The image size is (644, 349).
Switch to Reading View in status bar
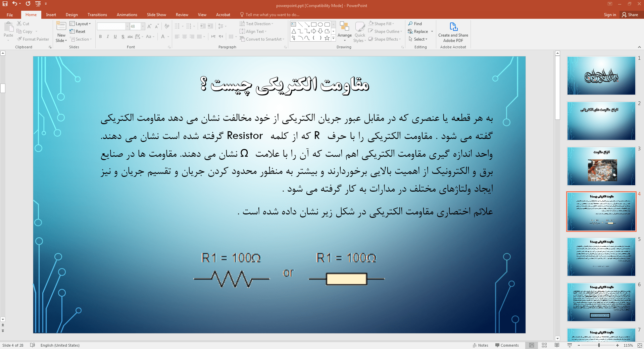click(557, 345)
